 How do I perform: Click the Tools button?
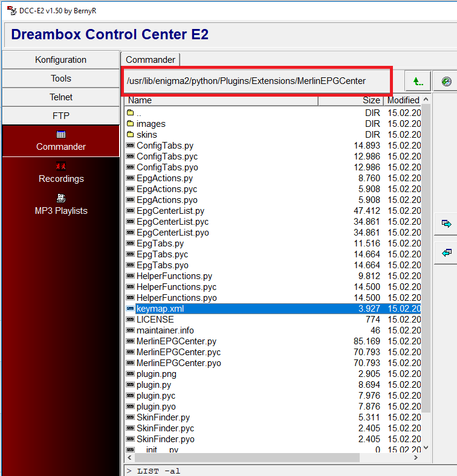point(61,79)
